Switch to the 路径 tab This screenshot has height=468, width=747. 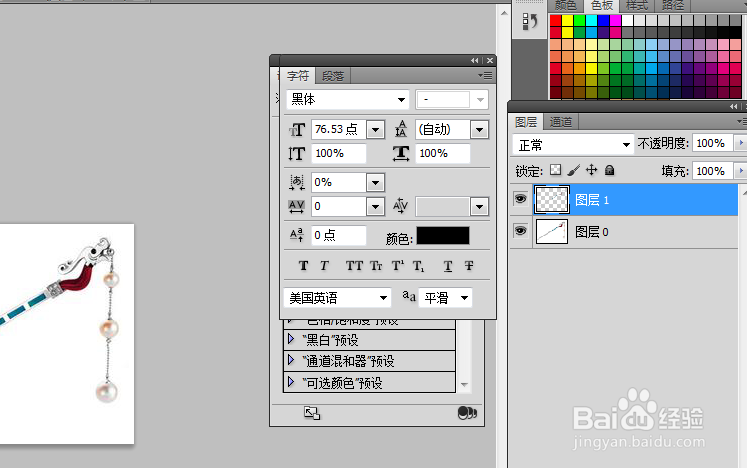673,5
